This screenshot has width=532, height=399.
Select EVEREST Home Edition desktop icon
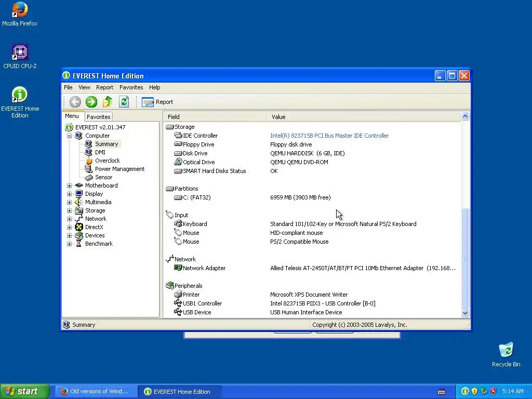[20, 102]
